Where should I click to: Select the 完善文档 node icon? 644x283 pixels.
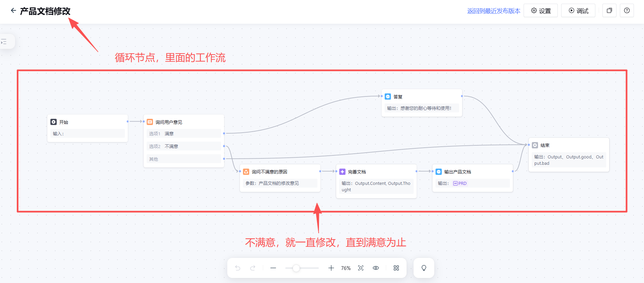342,171
